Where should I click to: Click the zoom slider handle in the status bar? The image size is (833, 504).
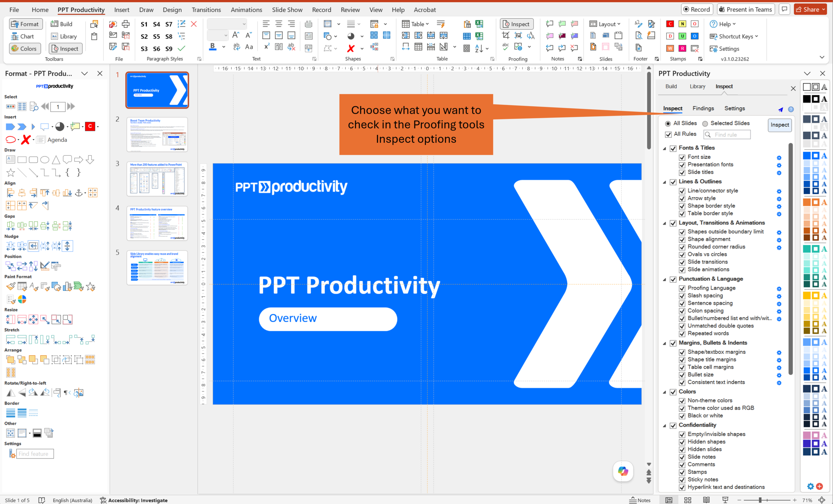pyautogui.click(x=760, y=500)
